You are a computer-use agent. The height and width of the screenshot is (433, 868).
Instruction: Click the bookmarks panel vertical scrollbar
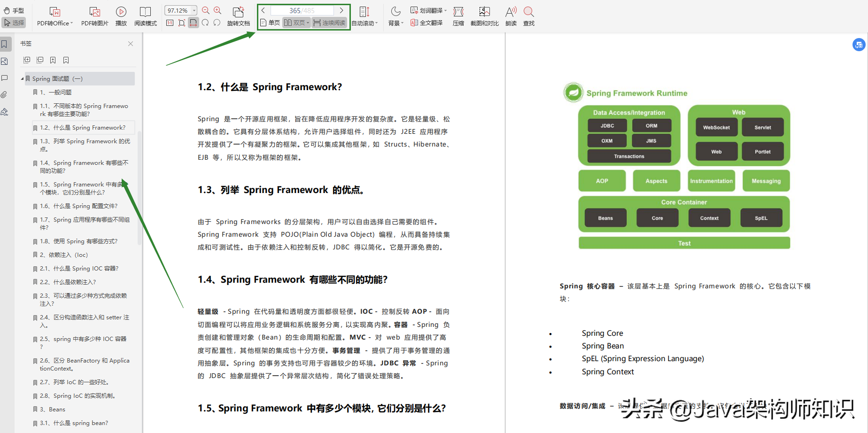139,188
